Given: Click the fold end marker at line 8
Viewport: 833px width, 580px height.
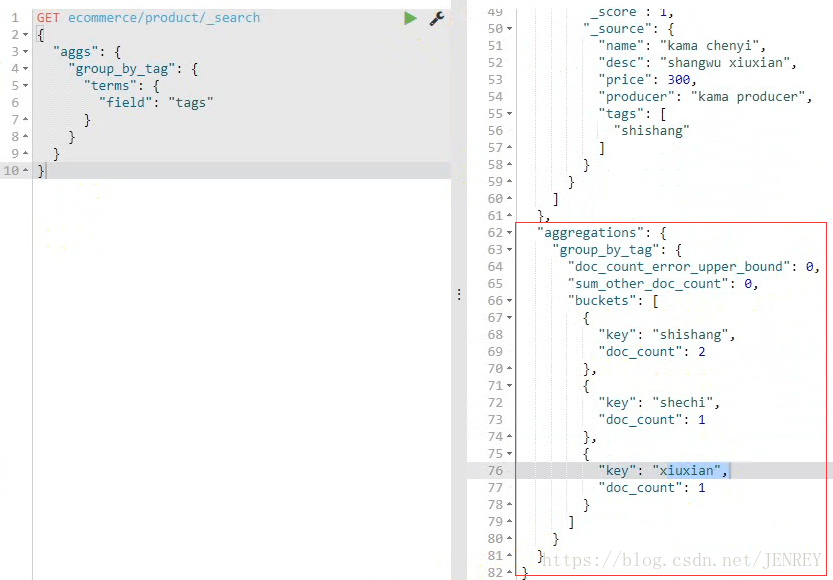Looking at the screenshot, I should pos(26,137).
